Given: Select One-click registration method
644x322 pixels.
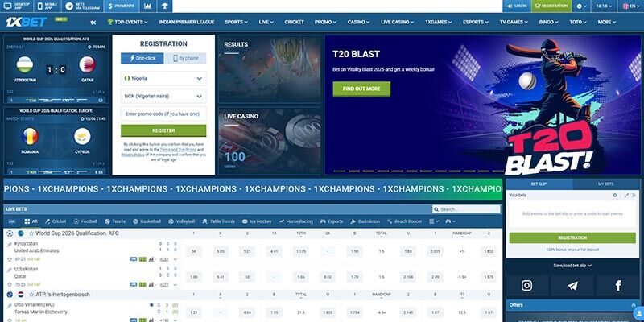Looking at the screenshot, I should point(142,58).
